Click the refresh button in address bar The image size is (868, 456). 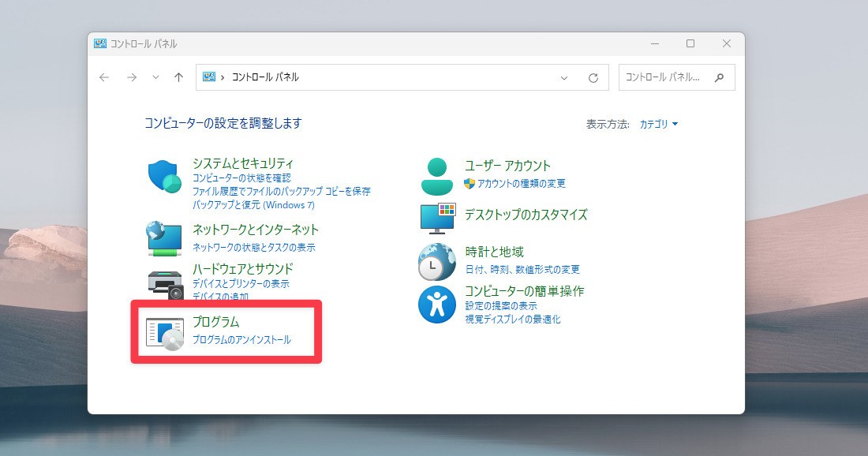(593, 77)
